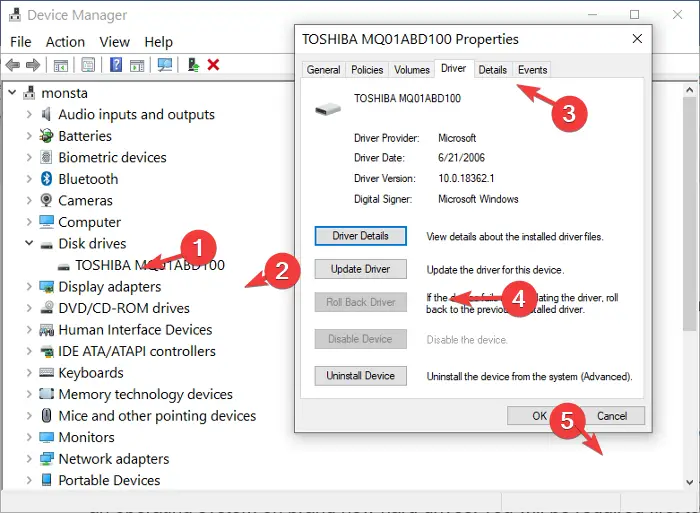The height and width of the screenshot is (513, 700).
Task: Select the monsta computer node label
Action: [x=64, y=93]
